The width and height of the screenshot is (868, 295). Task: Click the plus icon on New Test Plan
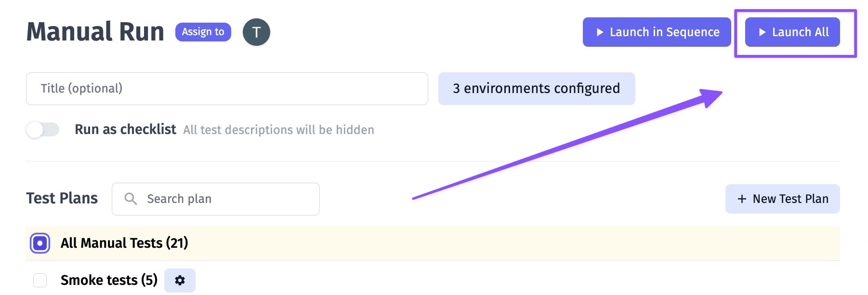point(742,199)
